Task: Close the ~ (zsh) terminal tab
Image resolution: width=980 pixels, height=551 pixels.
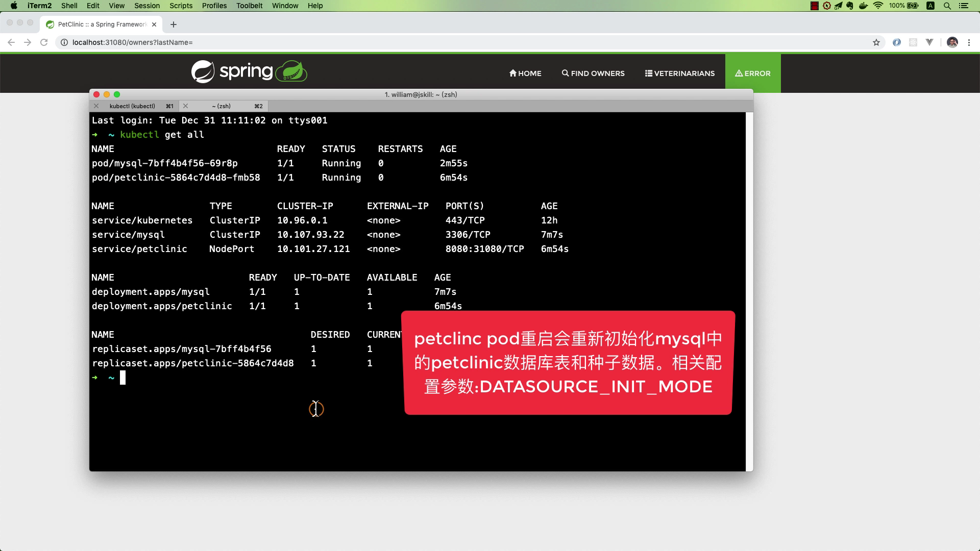Action: tap(186, 106)
